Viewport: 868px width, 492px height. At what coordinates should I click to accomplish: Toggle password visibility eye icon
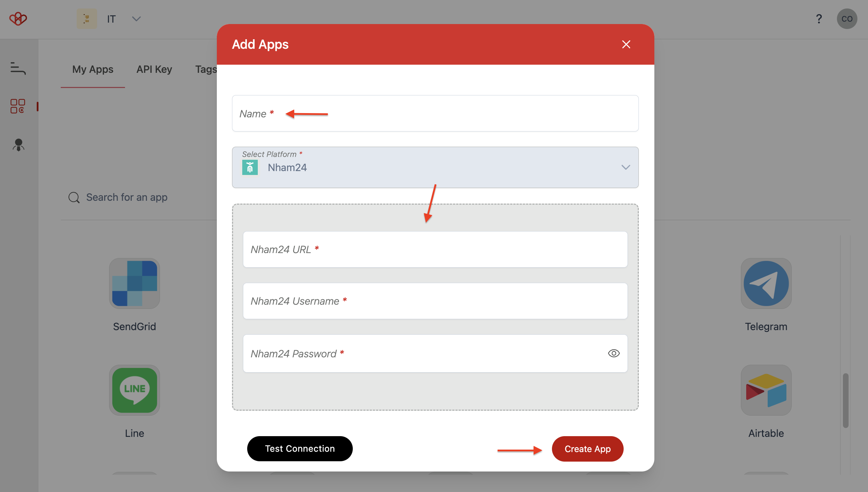[613, 353]
